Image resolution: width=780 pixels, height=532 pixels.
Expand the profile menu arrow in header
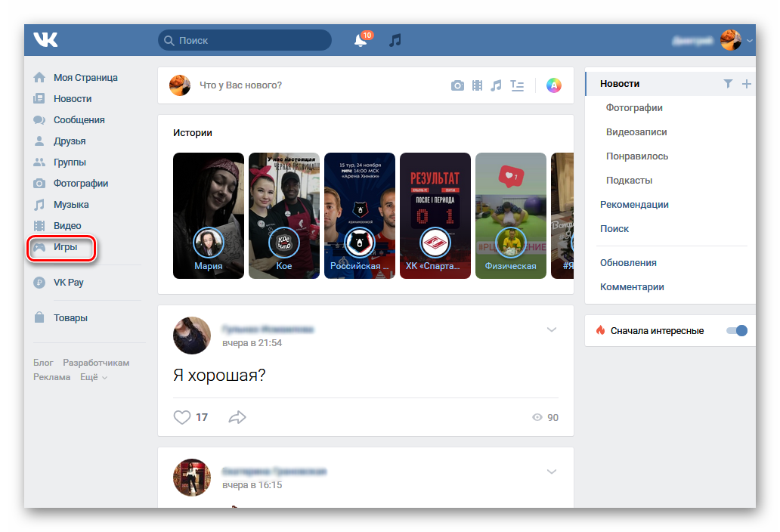(x=750, y=41)
